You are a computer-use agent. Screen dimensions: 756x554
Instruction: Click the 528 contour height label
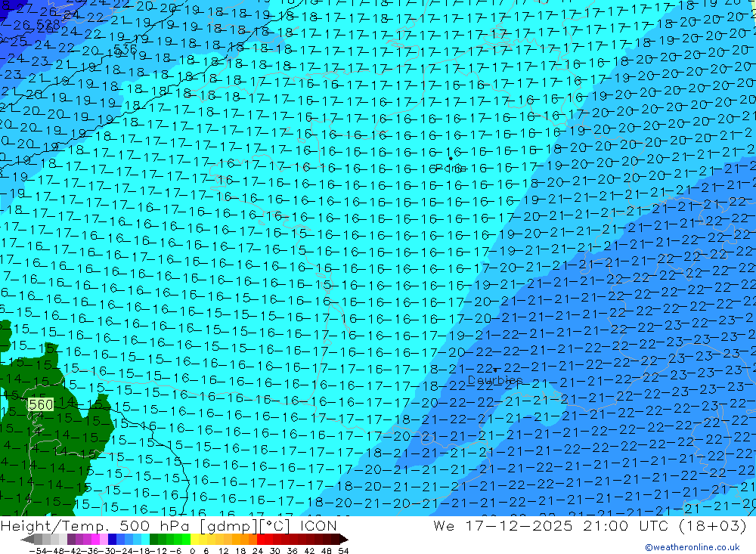coord(48,24)
